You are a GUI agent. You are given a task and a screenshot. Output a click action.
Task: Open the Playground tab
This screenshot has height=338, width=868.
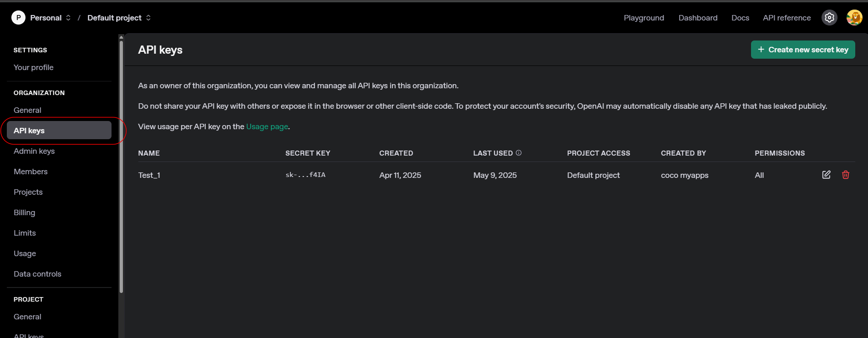[644, 18]
